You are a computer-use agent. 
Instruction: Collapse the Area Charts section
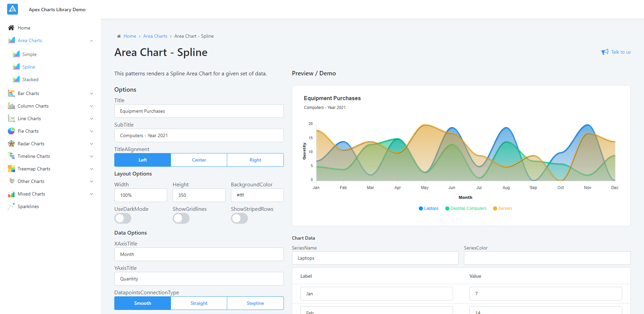(x=91, y=40)
